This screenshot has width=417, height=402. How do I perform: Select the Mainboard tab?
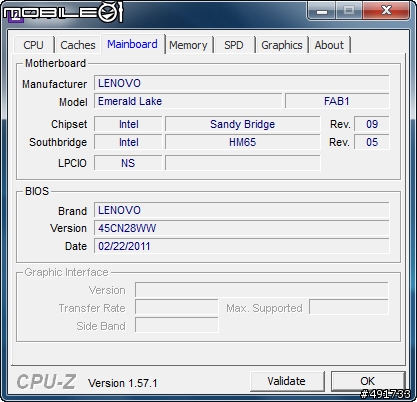(x=132, y=44)
